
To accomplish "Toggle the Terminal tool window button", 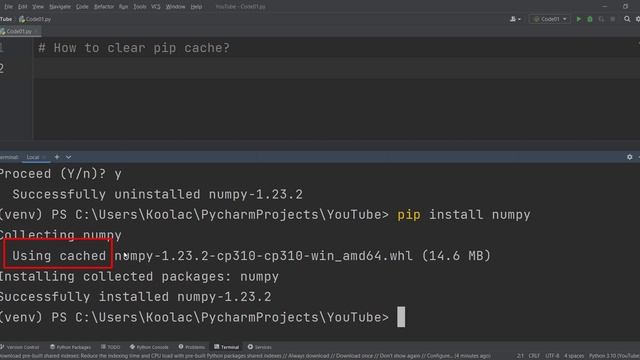I will pyautogui.click(x=227, y=347).
